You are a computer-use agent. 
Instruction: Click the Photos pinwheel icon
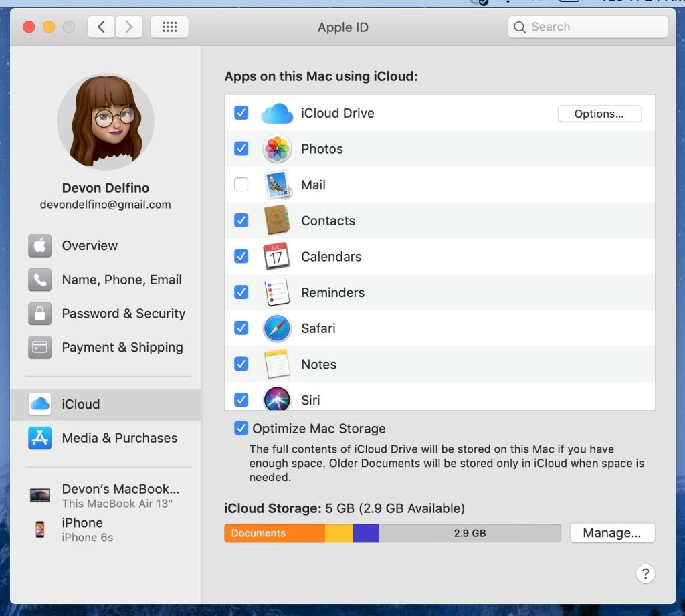[x=277, y=149]
